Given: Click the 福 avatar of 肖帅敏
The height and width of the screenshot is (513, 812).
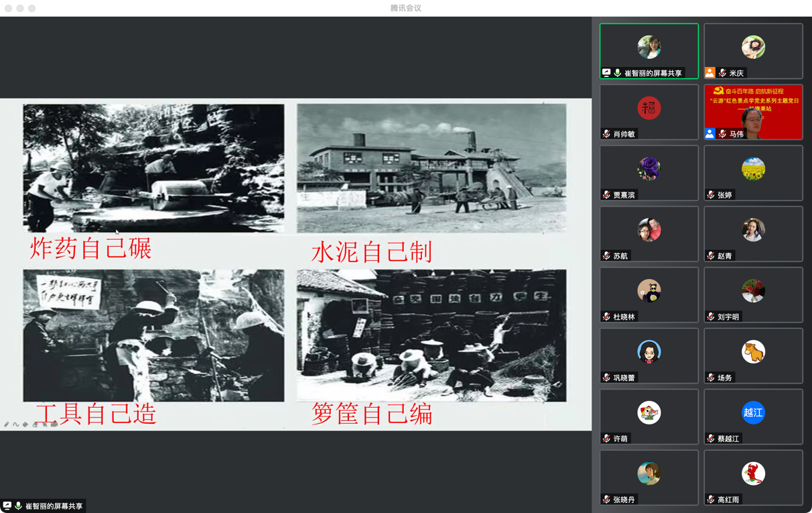Looking at the screenshot, I should (649, 108).
